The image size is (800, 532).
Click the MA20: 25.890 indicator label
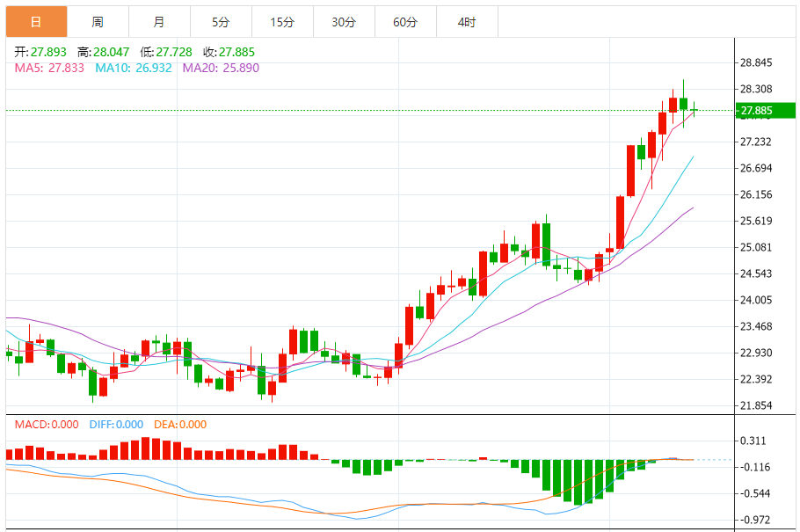pos(221,68)
